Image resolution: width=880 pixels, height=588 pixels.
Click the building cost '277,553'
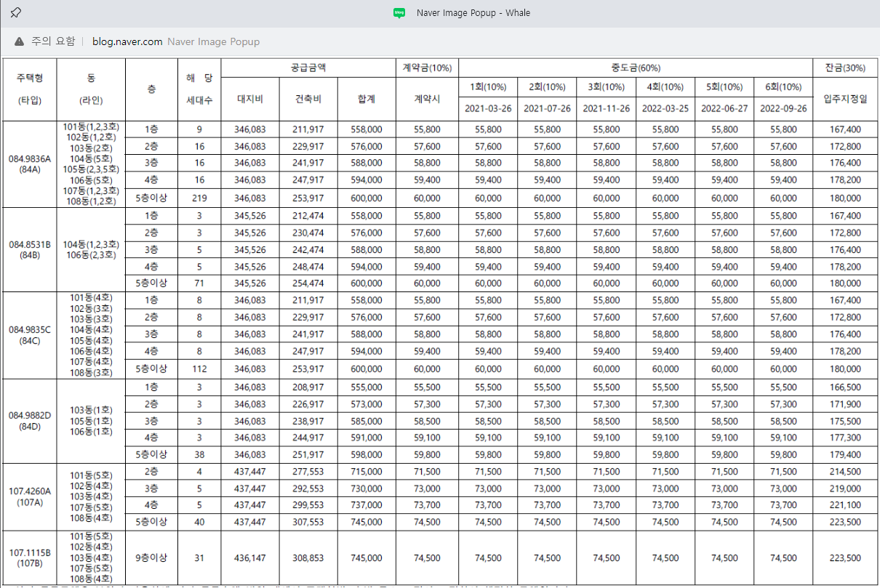(308, 472)
